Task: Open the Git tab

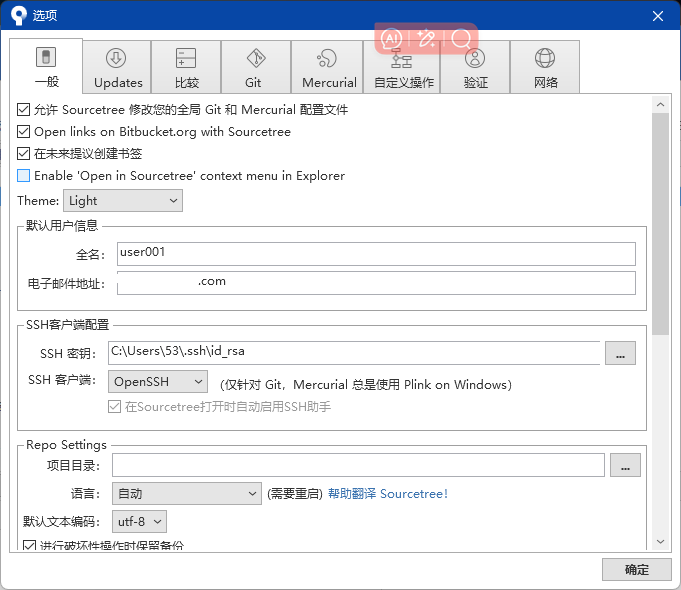Action: tap(256, 66)
